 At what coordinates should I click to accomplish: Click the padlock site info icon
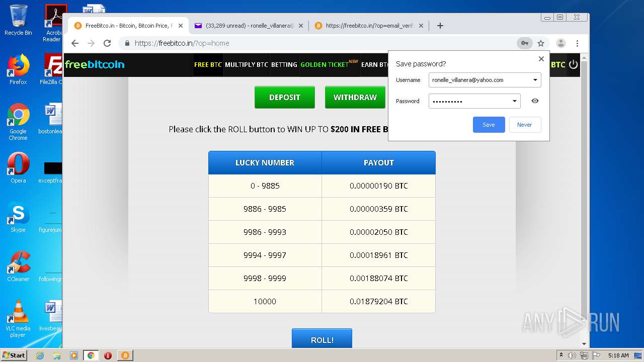pyautogui.click(x=127, y=43)
